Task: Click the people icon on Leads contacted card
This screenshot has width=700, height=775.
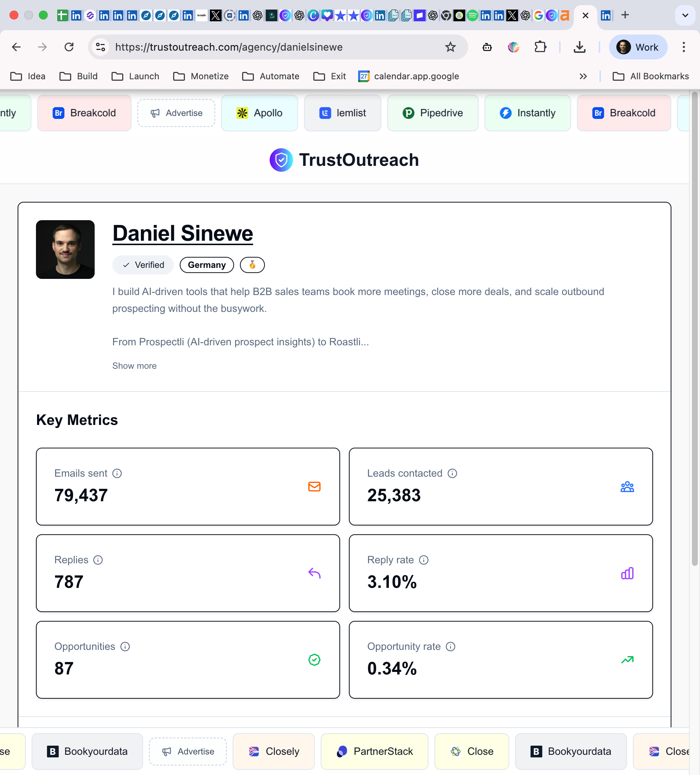Action: coord(627,487)
